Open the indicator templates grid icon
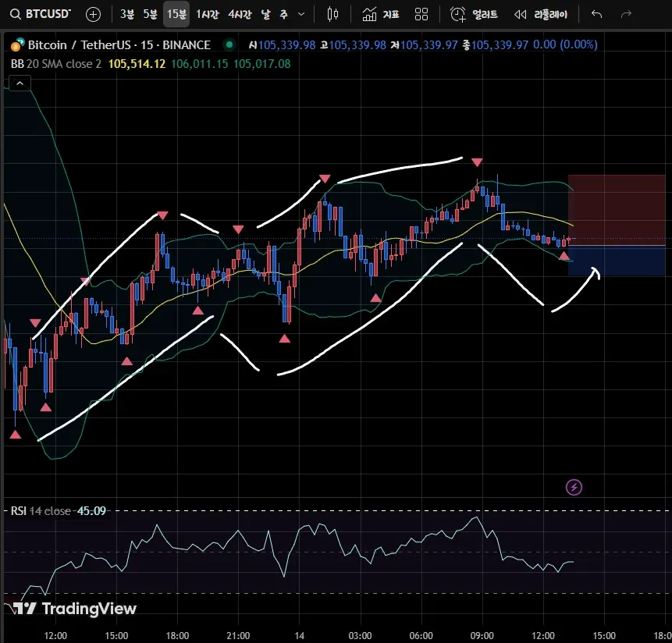This screenshot has height=643, width=672. (x=421, y=14)
